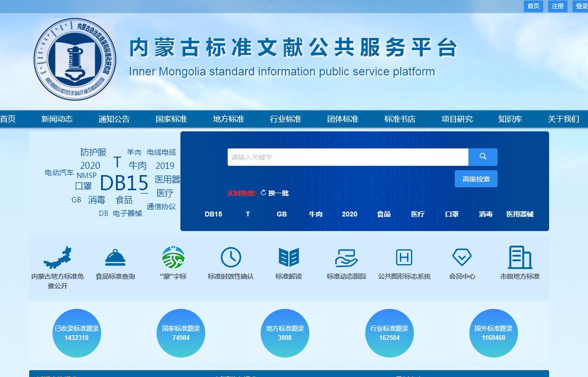The image size is (588, 377).
Task: Open the 国外标准题录 1160460 circle
Action: click(x=494, y=333)
